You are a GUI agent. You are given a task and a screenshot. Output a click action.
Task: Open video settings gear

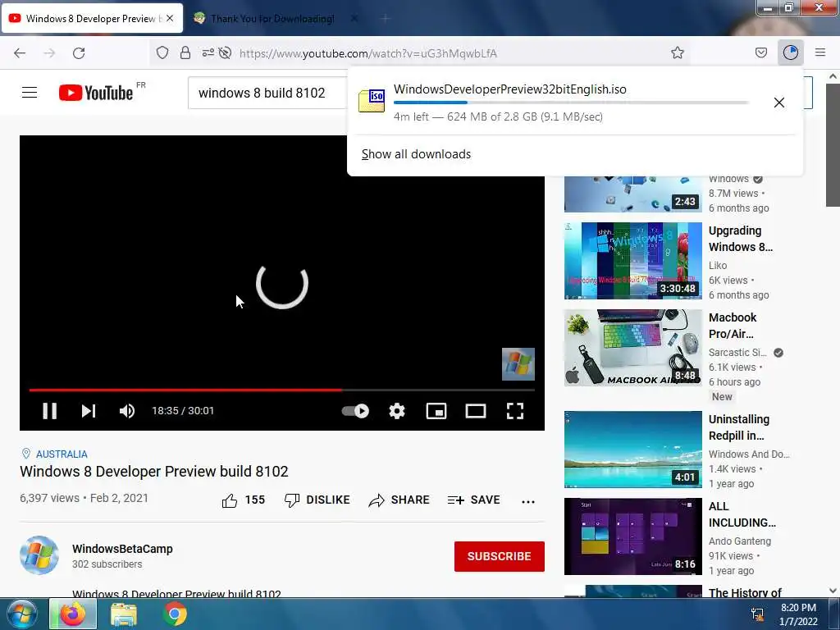[x=397, y=411]
